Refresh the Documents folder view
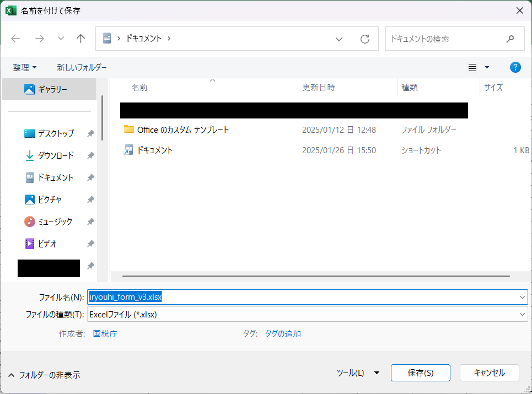 [x=364, y=39]
